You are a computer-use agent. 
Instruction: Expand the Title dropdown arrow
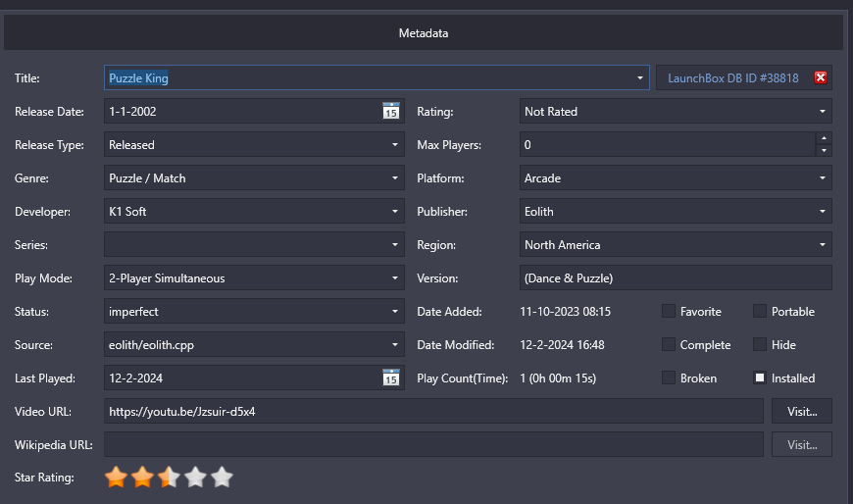[x=639, y=77]
